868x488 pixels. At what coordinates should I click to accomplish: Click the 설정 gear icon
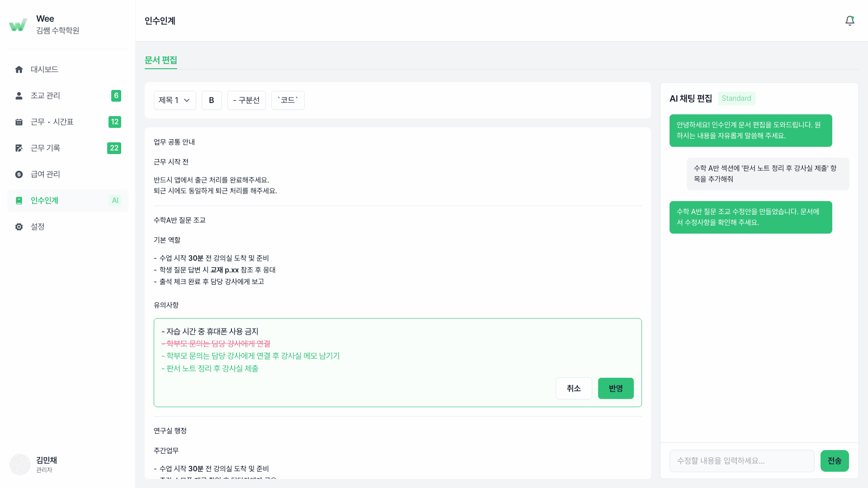coord(19,227)
